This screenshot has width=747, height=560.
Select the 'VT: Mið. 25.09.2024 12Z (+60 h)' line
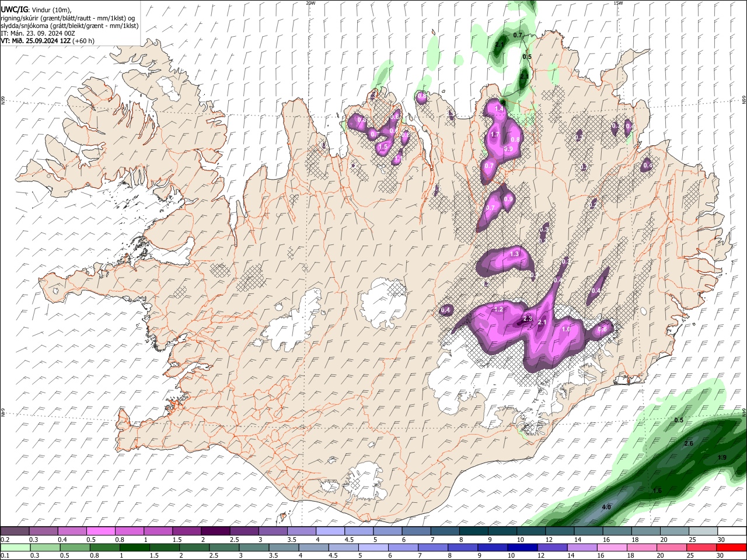48,41
